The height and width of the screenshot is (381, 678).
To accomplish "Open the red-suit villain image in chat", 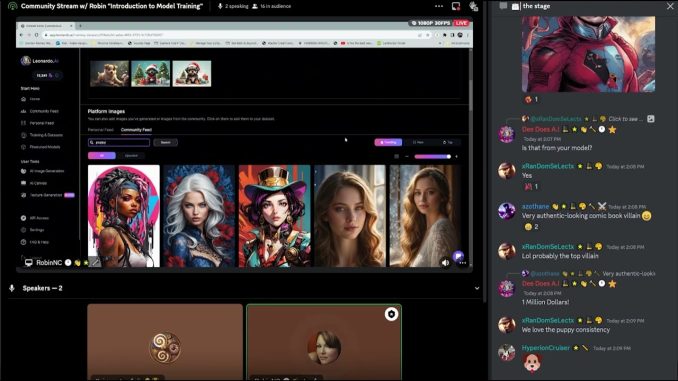I will pyautogui.click(x=588, y=54).
